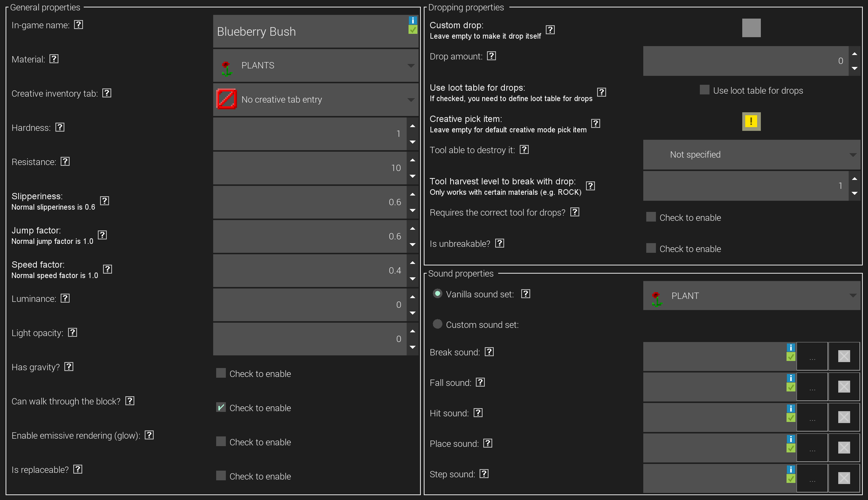Click the help icon beside Slipperiness
The width and height of the screenshot is (868, 500).
[x=105, y=201]
